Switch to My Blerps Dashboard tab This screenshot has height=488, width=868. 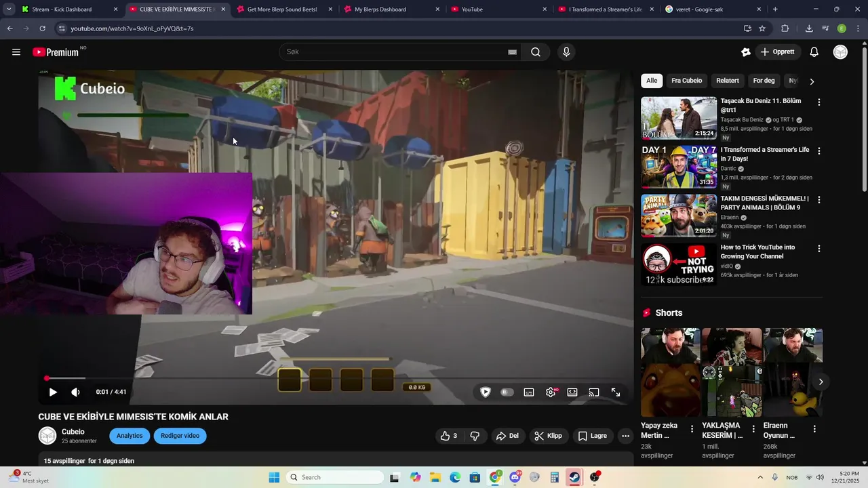pos(392,9)
